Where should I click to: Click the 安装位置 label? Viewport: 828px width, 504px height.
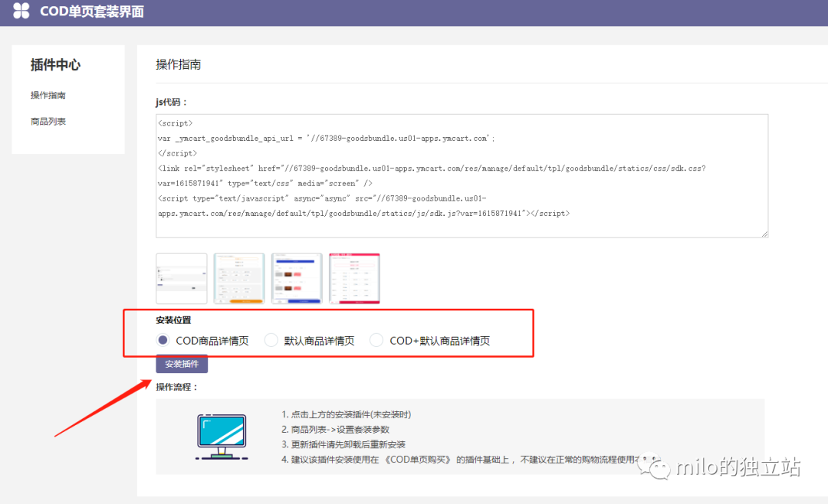[x=174, y=320]
